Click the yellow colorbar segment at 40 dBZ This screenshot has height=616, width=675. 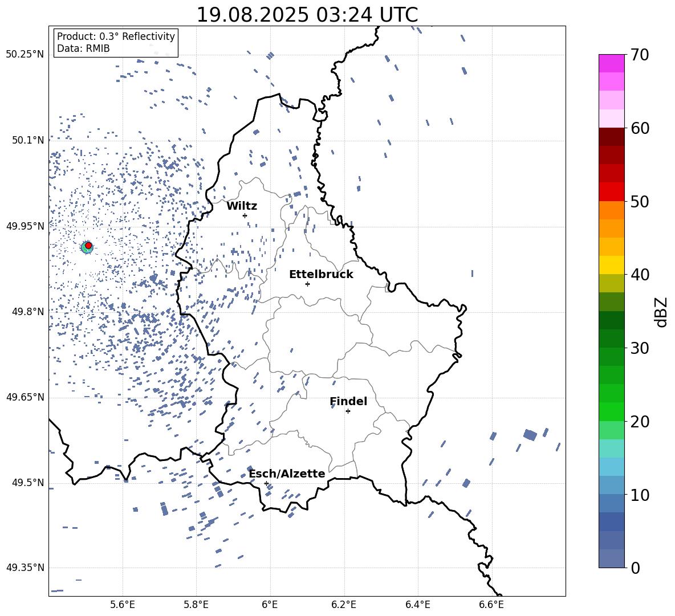tap(611, 266)
